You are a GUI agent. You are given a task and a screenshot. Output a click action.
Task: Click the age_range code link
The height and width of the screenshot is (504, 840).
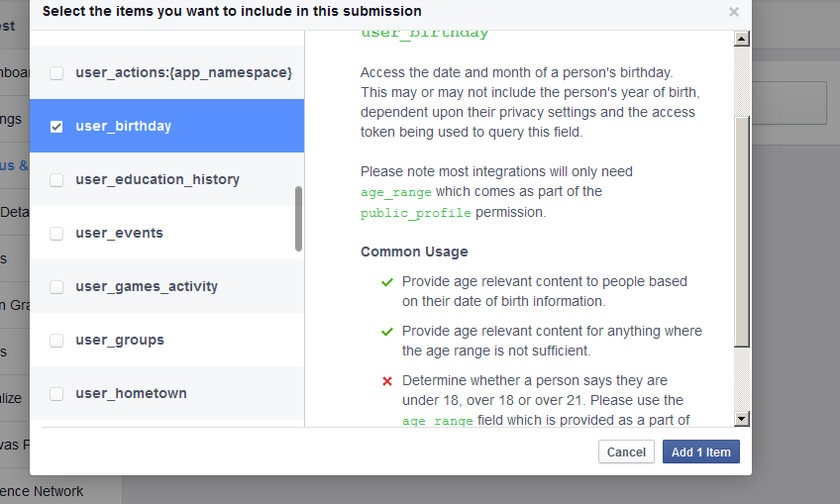coord(391,192)
